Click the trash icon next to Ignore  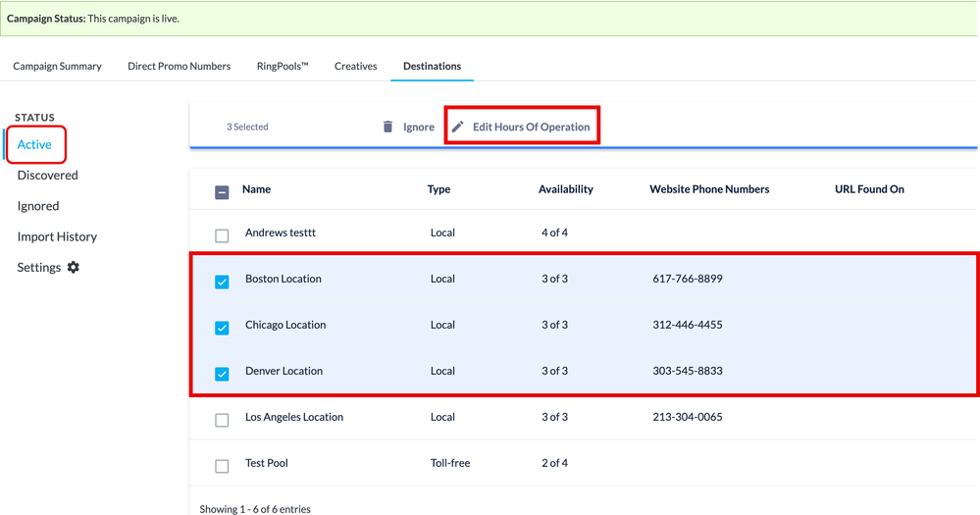click(x=387, y=127)
